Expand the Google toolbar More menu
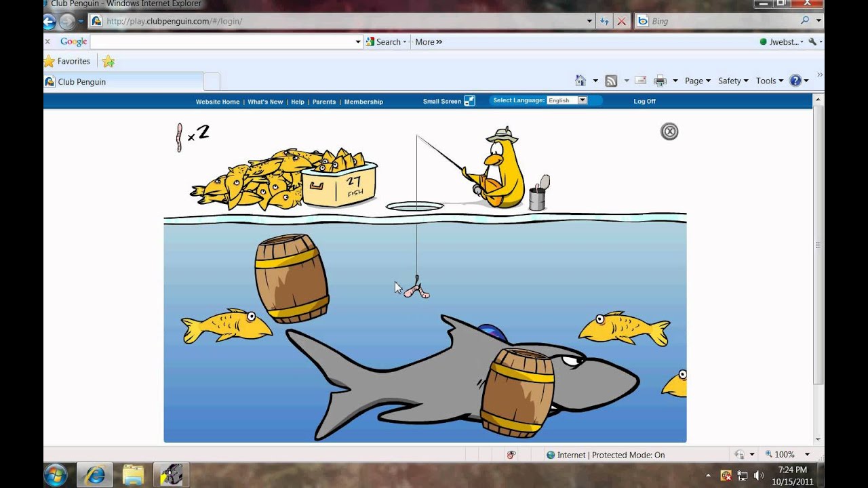 pyautogui.click(x=429, y=42)
